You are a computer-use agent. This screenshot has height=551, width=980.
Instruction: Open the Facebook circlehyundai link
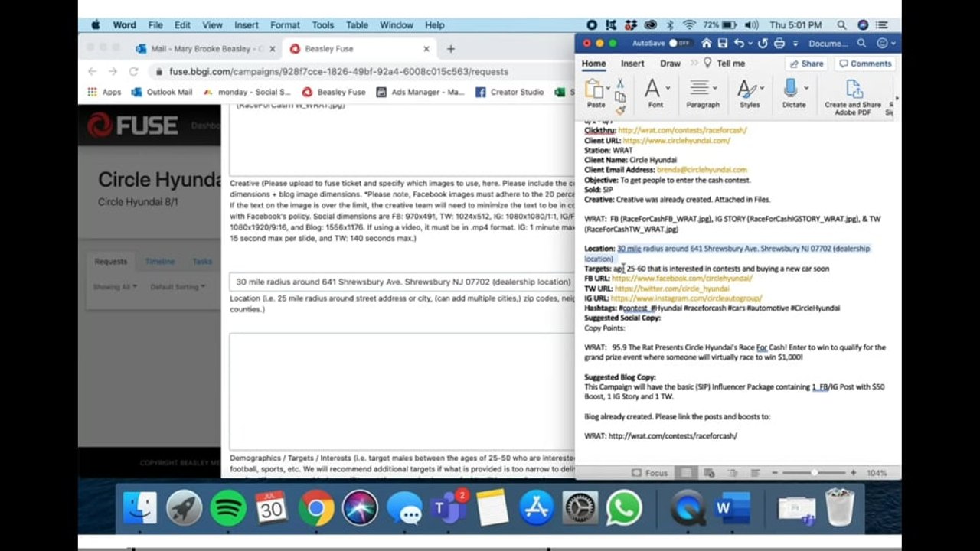coord(681,279)
